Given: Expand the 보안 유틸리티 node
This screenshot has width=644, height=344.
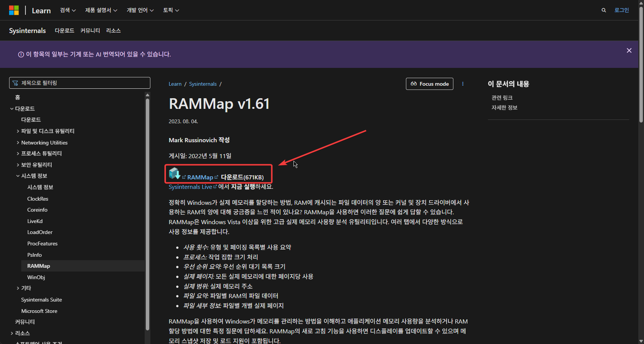Looking at the screenshot, I should pos(18,165).
